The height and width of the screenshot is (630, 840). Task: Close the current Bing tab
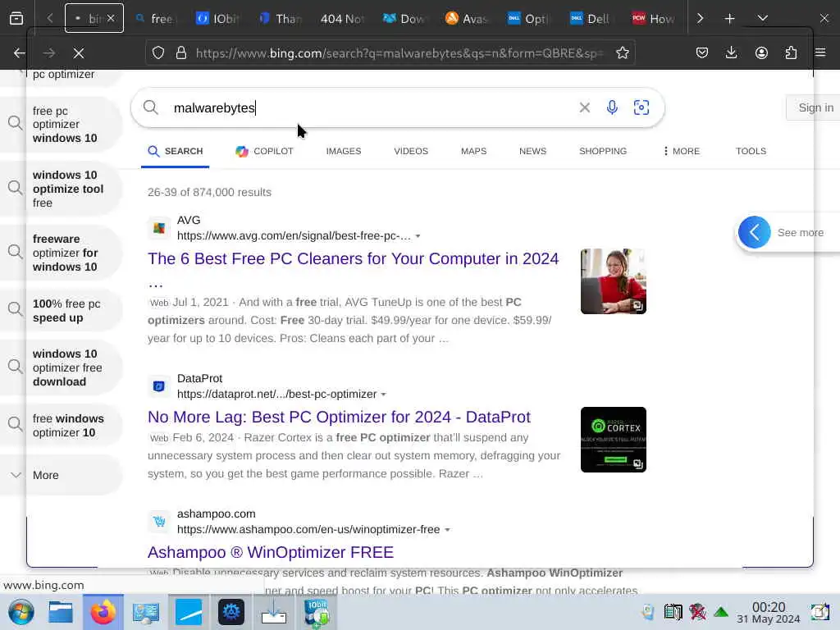pyautogui.click(x=111, y=18)
